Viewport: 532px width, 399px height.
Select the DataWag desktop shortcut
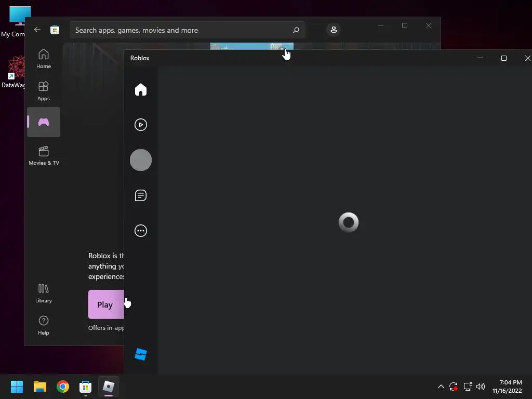pyautogui.click(x=14, y=72)
